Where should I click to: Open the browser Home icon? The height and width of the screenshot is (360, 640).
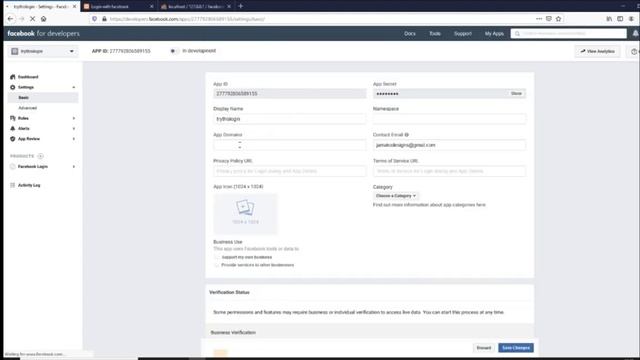(x=43, y=19)
